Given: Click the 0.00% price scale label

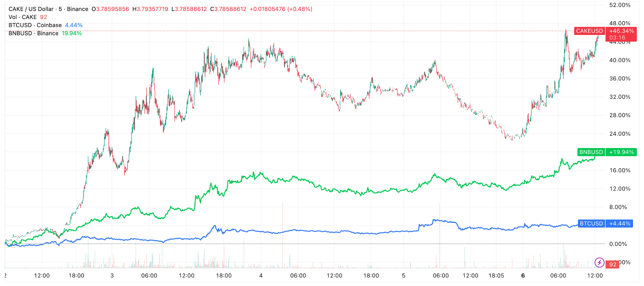Looking at the screenshot, I should point(618,244).
